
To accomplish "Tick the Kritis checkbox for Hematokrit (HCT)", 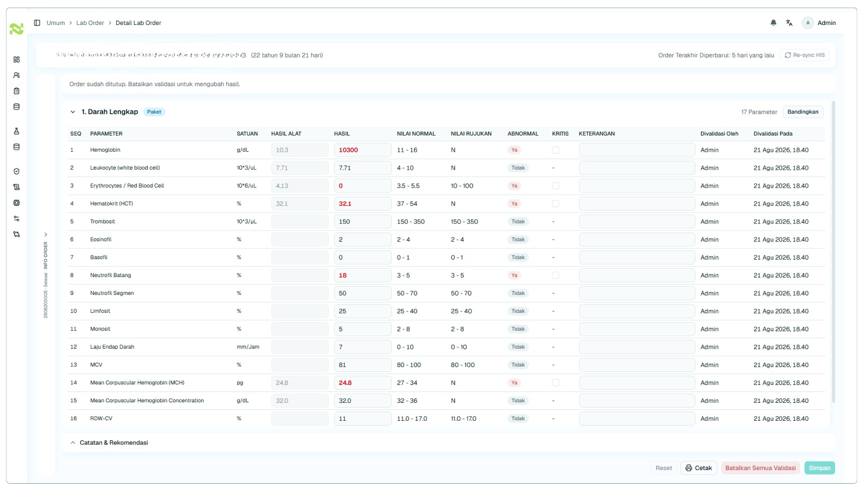I will pos(556,204).
